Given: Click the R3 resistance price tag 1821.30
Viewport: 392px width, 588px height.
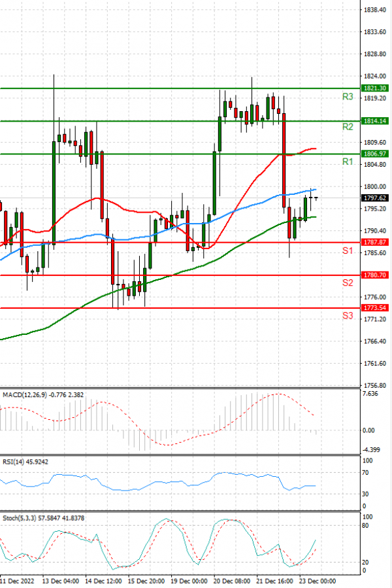Looking at the screenshot, I should [374, 88].
